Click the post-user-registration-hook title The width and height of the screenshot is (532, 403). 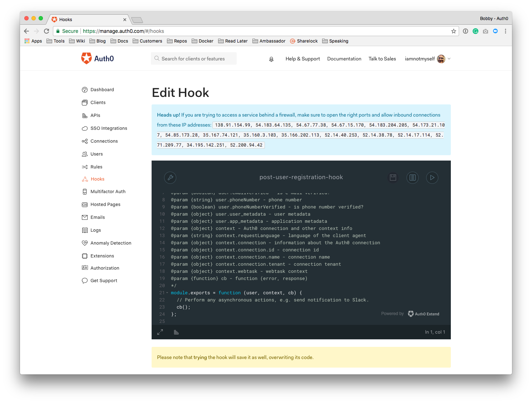301,177
